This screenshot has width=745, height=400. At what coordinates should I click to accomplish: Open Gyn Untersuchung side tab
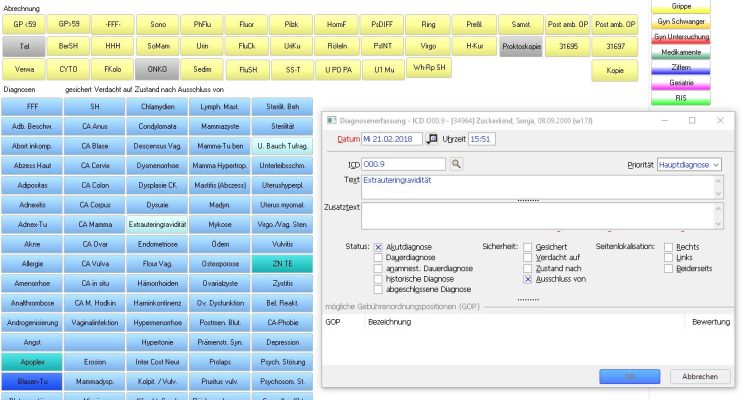pyautogui.click(x=681, y=37)
